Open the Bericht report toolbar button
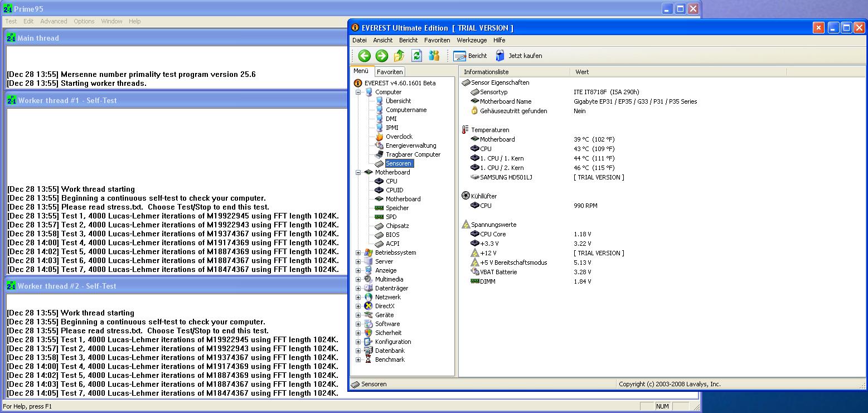868x413 pixels. [x=470, y=56]
